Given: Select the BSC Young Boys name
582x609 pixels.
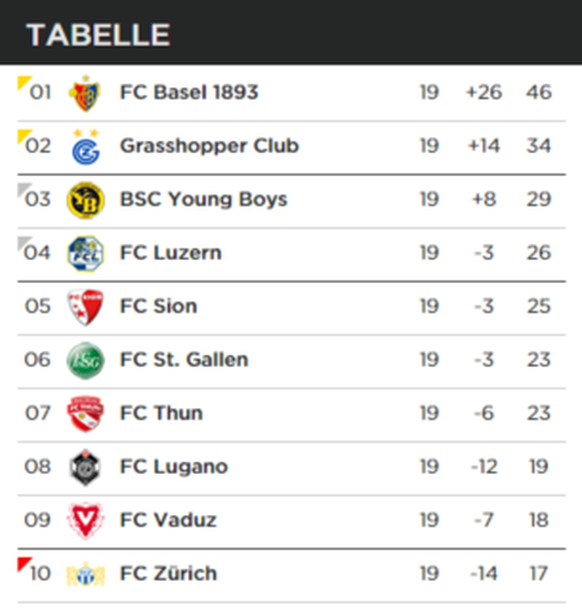Looking at the screenshot, I should coord(204,200).
